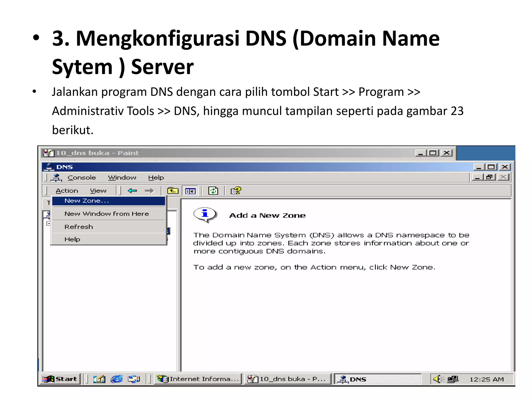Open the Window menu
532x399 pixels.
coord(122,178)
